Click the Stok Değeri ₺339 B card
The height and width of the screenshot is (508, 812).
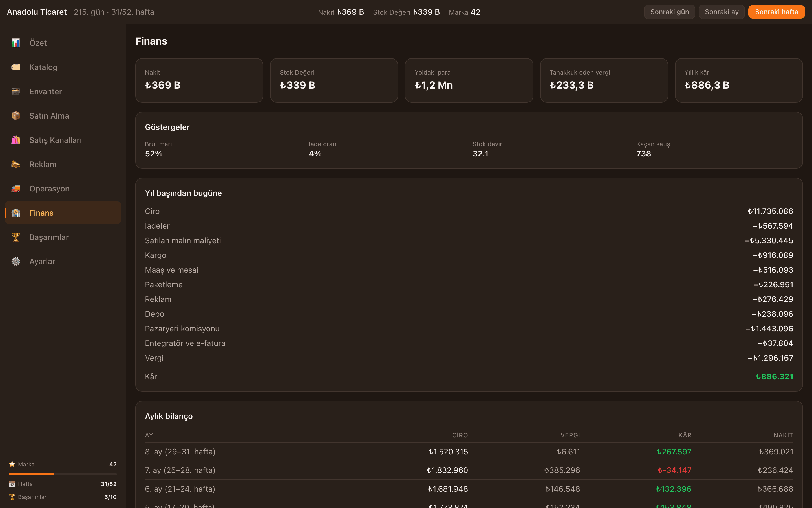pyautogui.click(x=334, y=80)
